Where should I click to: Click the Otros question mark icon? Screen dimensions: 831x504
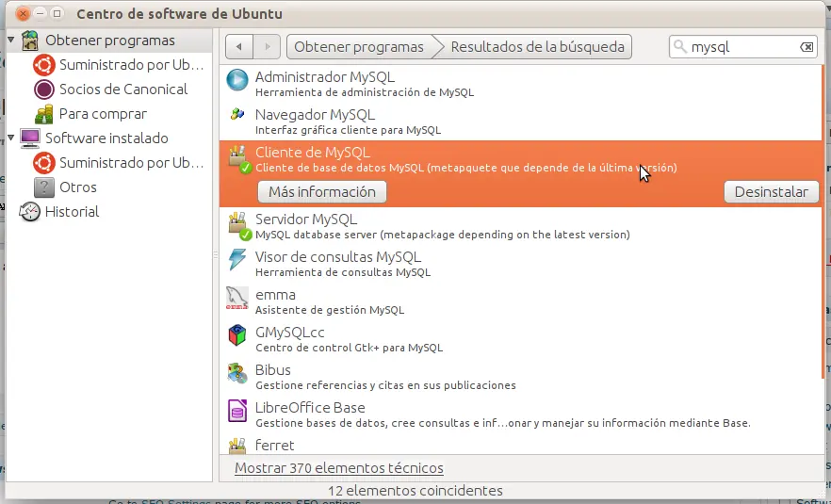coord(44,187)
